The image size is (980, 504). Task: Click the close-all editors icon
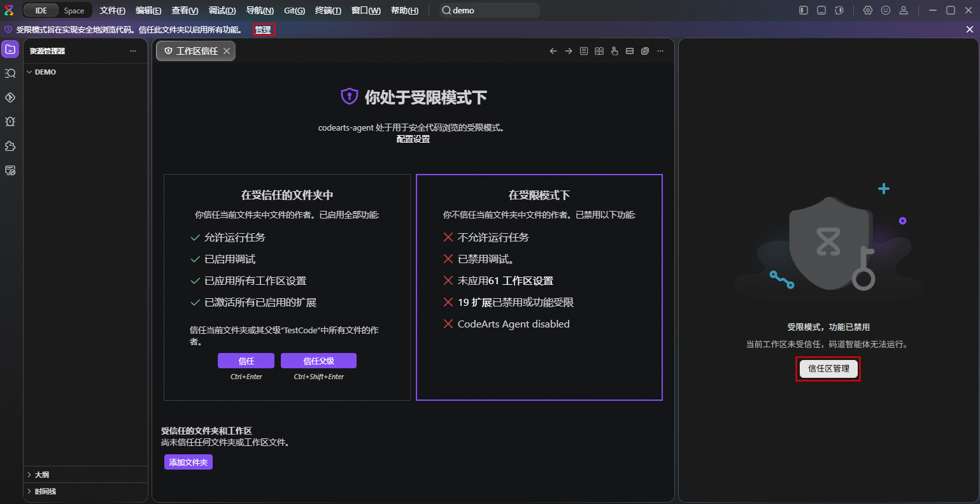pos(645,51)
